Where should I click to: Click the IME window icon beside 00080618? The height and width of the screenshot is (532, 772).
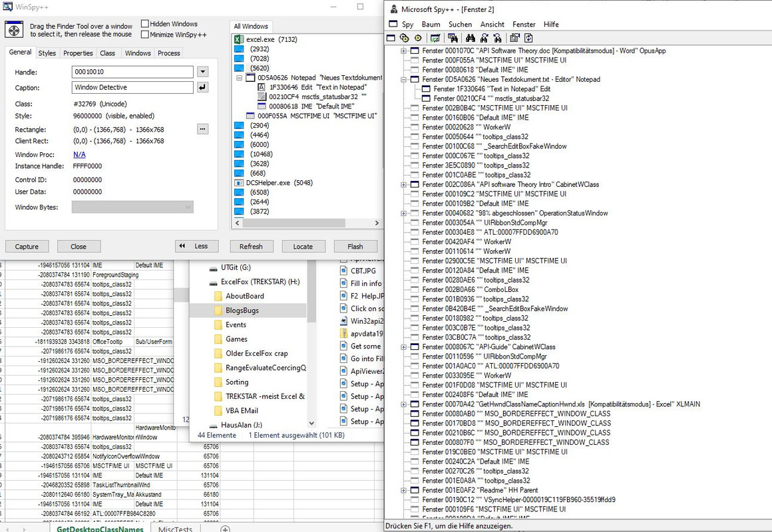pos(262,106)
